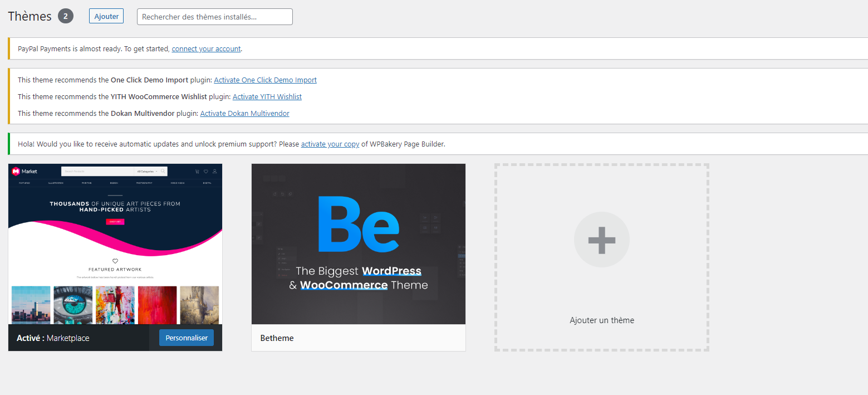Click the user icon in Marketplace preview
Image resolution: width=868 pixels, height=395 pixels.
[214, 172]
